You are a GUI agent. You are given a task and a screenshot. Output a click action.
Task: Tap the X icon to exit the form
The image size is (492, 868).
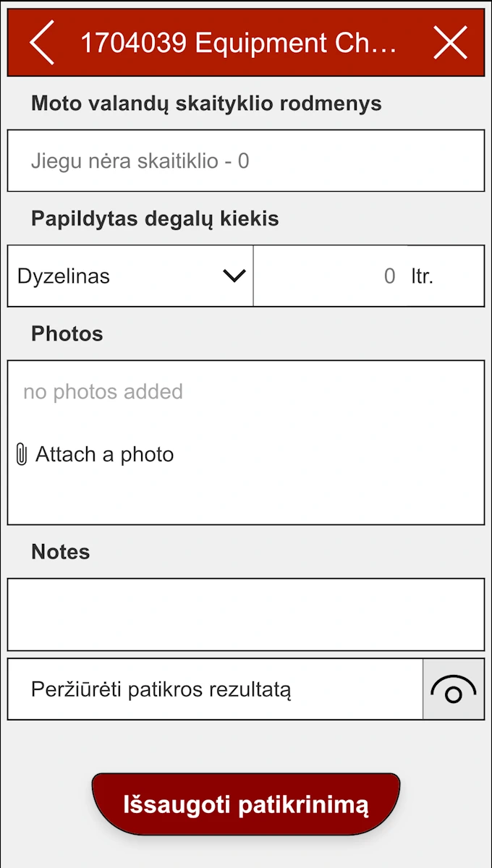450,42
